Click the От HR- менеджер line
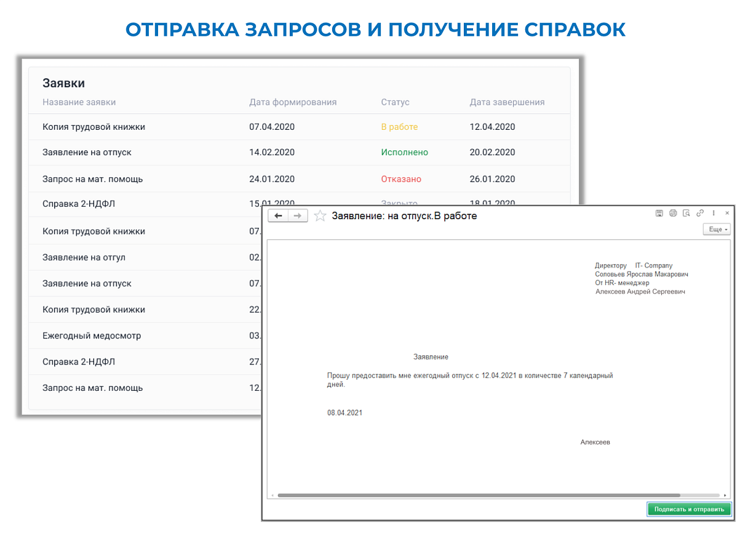 coord(622,283)
